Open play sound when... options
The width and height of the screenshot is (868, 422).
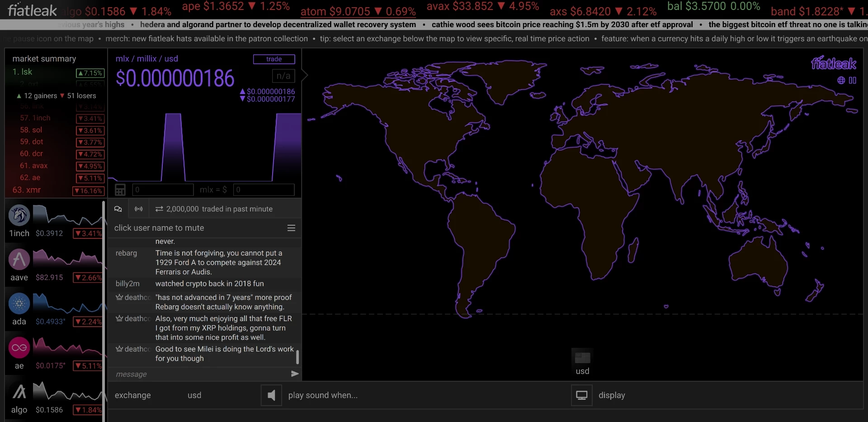(323, 395)
